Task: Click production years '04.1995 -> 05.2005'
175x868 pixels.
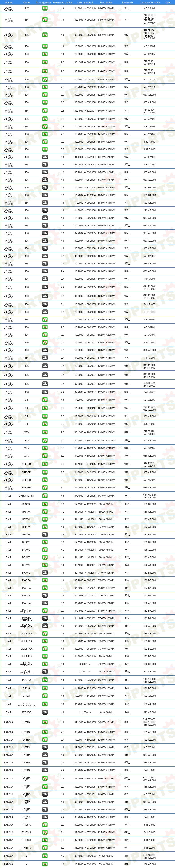Action: tap(85, 496)
